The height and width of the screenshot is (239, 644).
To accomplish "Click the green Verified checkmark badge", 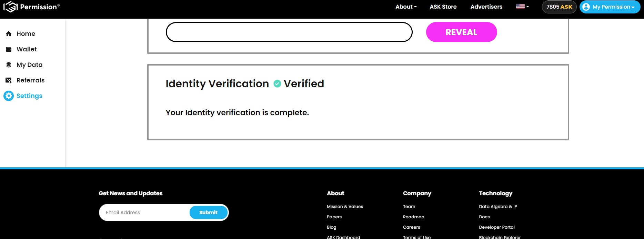I will pyautogui.click(x=277, y=84).
